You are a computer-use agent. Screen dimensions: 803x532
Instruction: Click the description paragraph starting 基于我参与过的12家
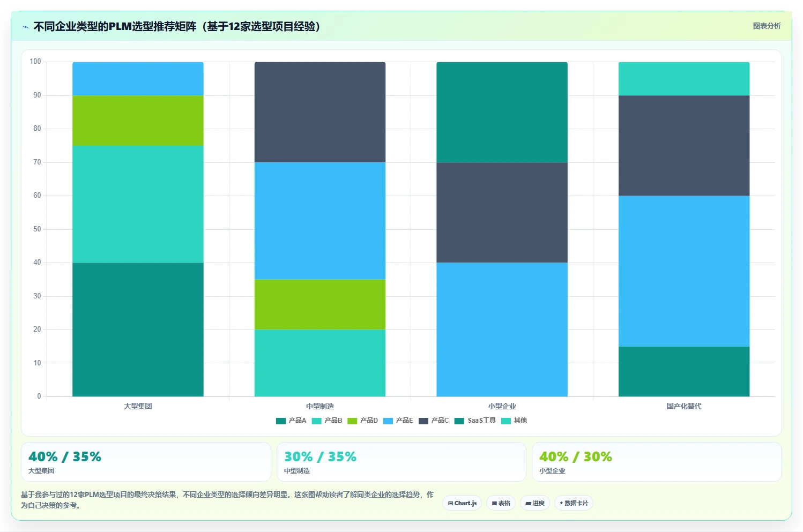click(x=227, y=500)
